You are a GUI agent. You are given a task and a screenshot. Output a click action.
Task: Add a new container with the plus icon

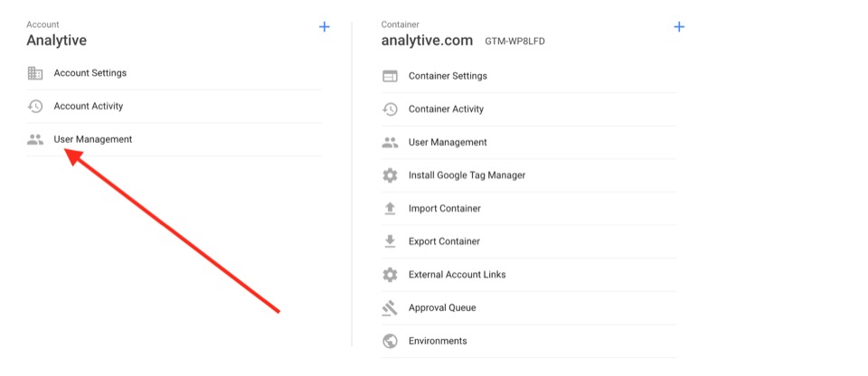pos(679,26)
